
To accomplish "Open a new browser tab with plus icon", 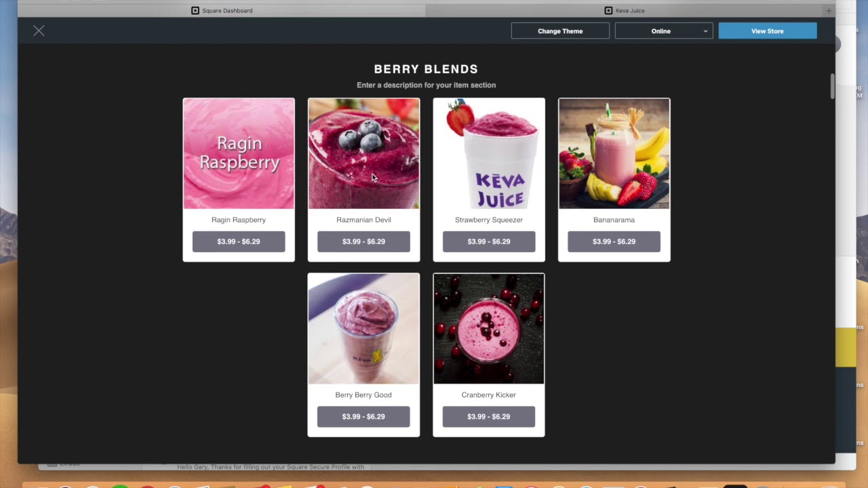I will click(x=829, y=10).
